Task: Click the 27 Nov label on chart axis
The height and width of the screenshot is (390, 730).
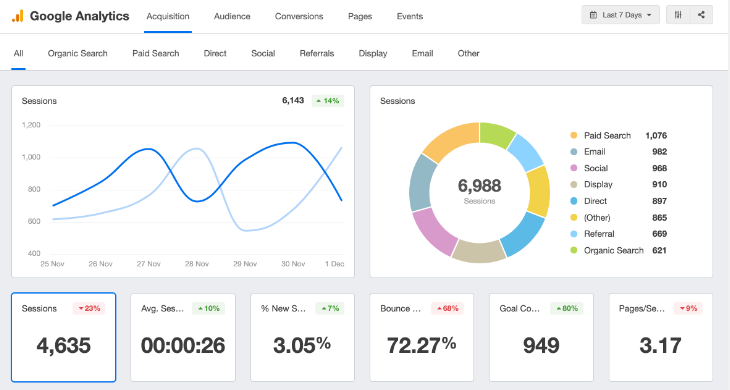Action: coord(149,264)
